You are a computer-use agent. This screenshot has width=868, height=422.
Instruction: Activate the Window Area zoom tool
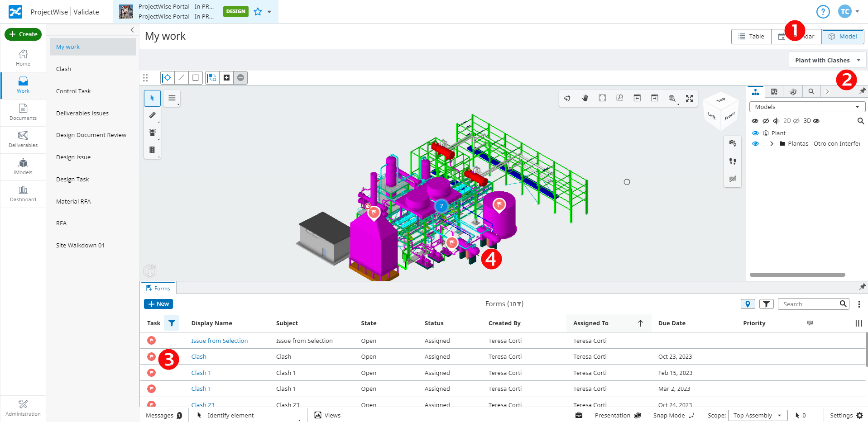619,98
